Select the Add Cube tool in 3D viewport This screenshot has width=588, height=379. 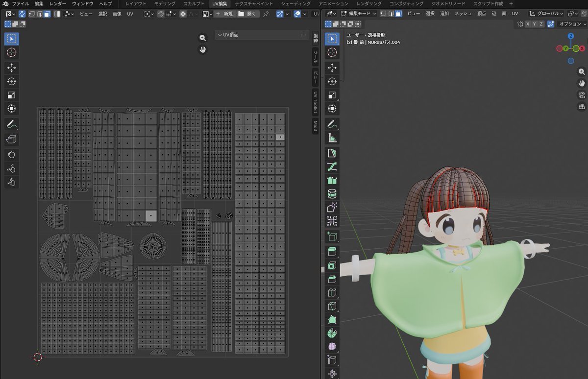332,237
